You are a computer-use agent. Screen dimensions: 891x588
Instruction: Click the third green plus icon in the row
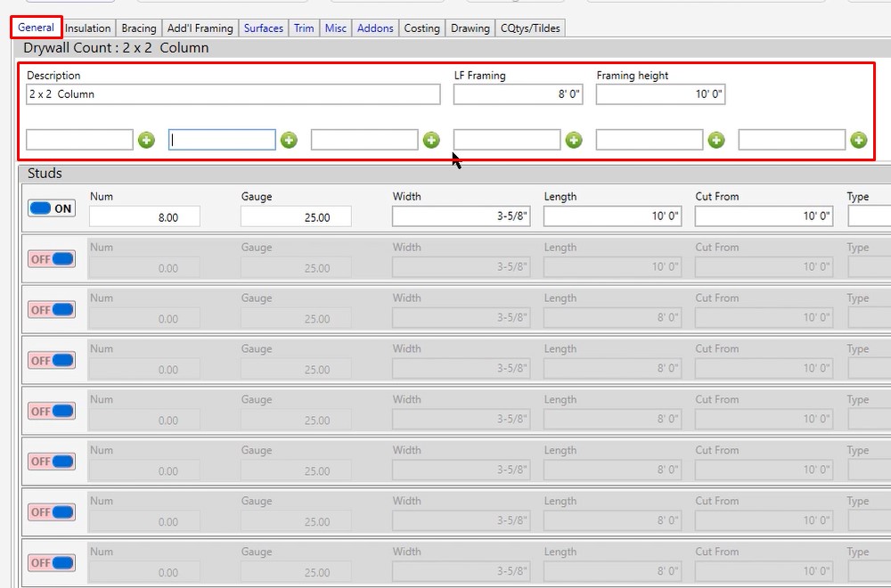pos(431,140)
